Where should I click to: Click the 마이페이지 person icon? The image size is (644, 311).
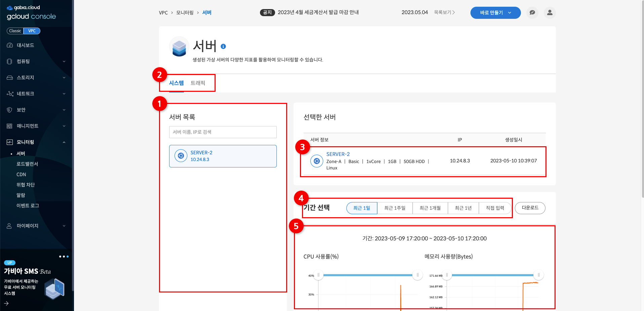(9, 226)
